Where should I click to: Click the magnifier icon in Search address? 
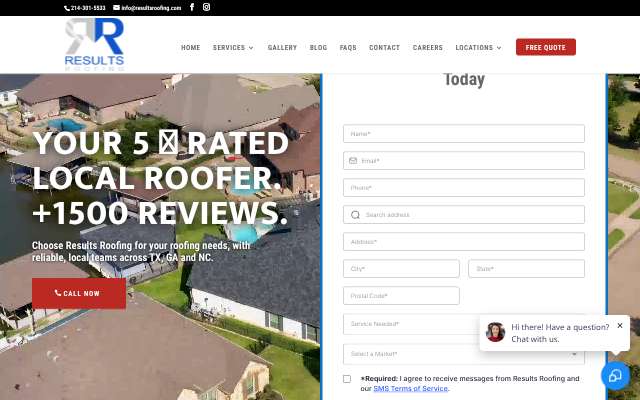355,215
